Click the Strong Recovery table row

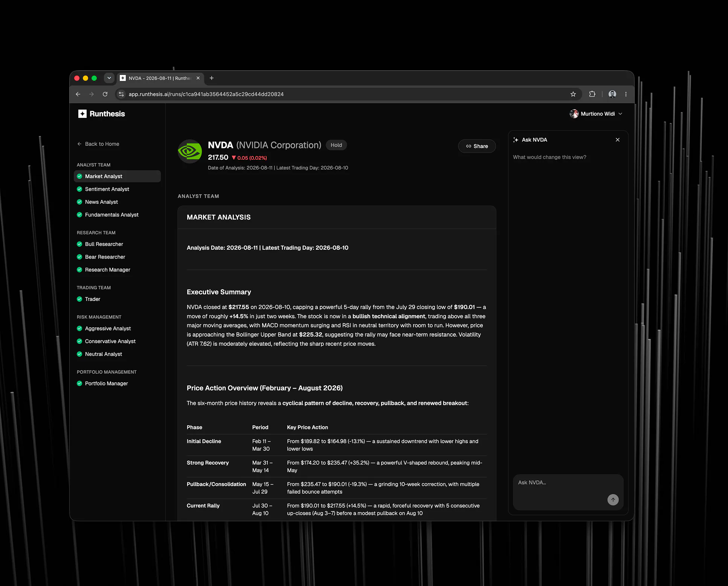pos(337,467)
